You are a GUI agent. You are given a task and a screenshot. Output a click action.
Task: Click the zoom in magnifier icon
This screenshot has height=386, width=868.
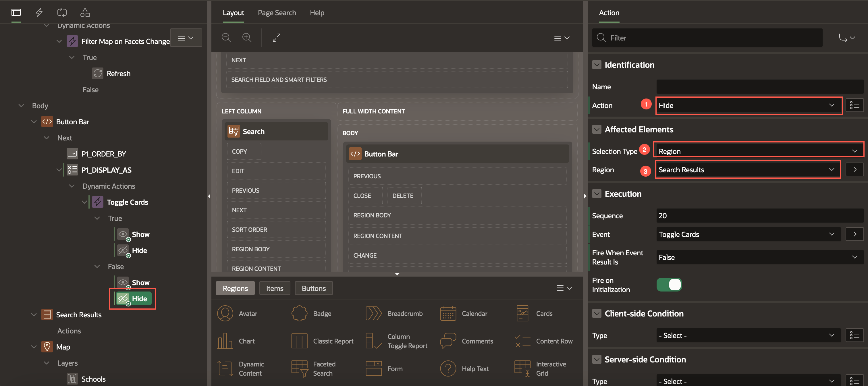[247, 38]
